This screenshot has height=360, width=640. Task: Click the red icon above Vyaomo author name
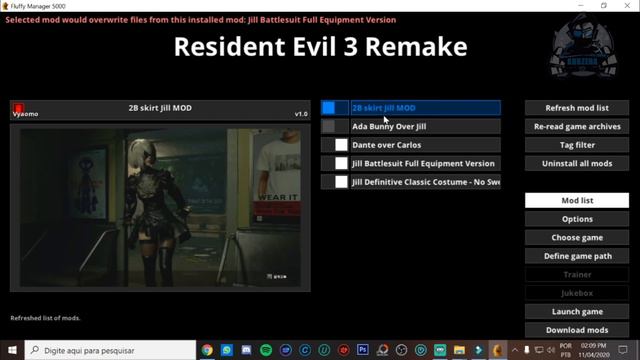coord(18,108)
